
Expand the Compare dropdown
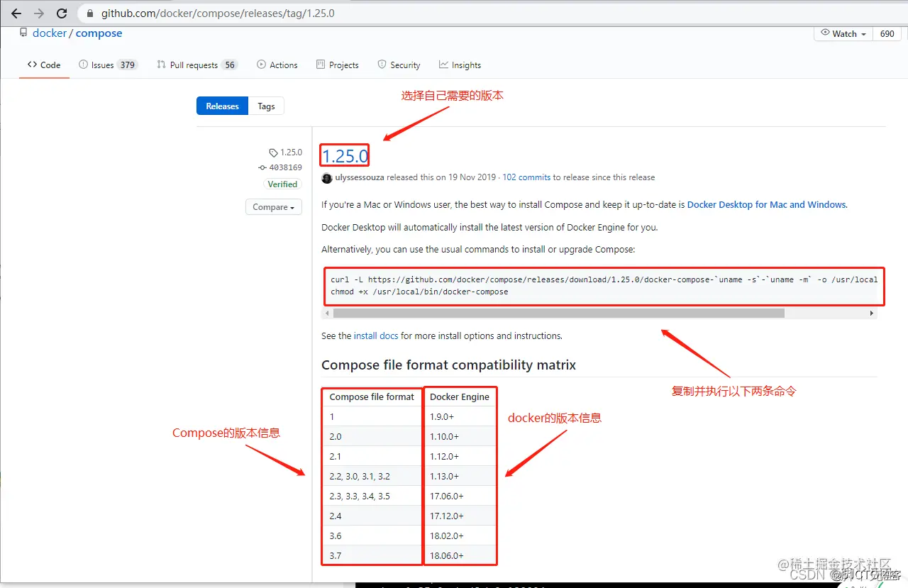(273, 207)
